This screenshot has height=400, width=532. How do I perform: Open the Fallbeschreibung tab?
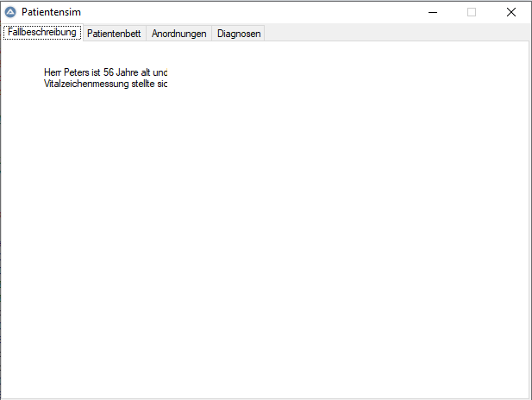click(42, 32)
